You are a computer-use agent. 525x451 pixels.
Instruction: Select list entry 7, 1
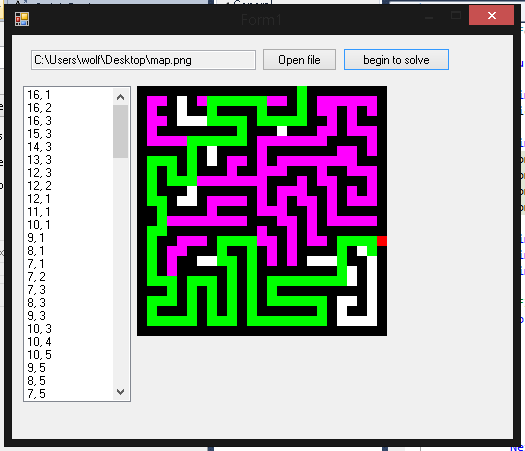point(35,264)
